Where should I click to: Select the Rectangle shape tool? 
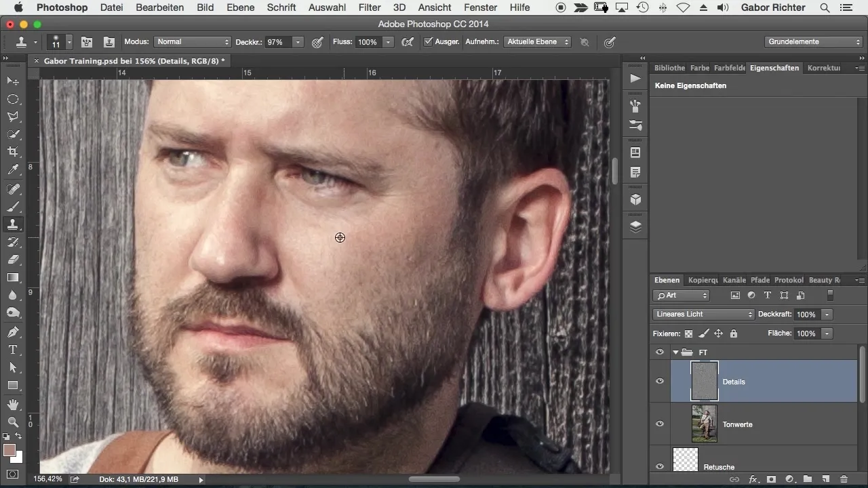point(13,385)
